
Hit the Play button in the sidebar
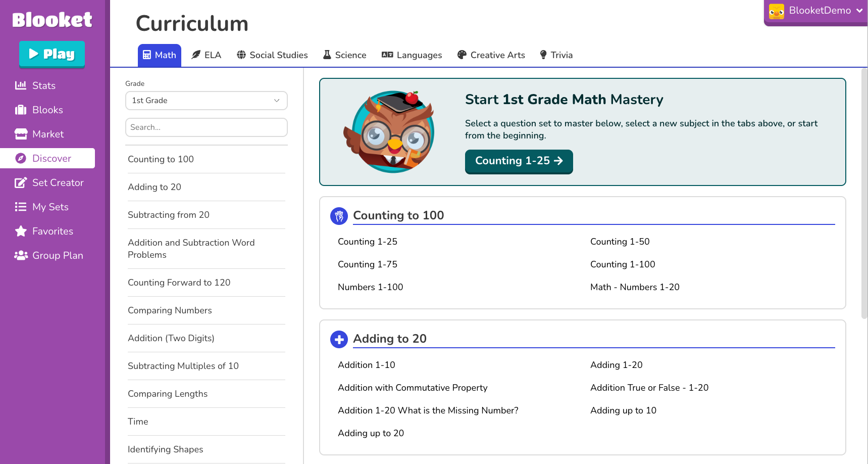52,54
